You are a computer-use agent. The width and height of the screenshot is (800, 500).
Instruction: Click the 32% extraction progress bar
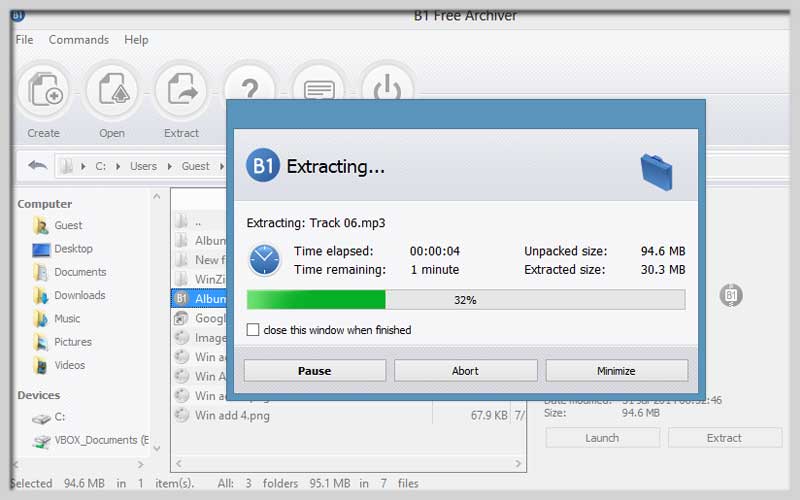point(466,299)
